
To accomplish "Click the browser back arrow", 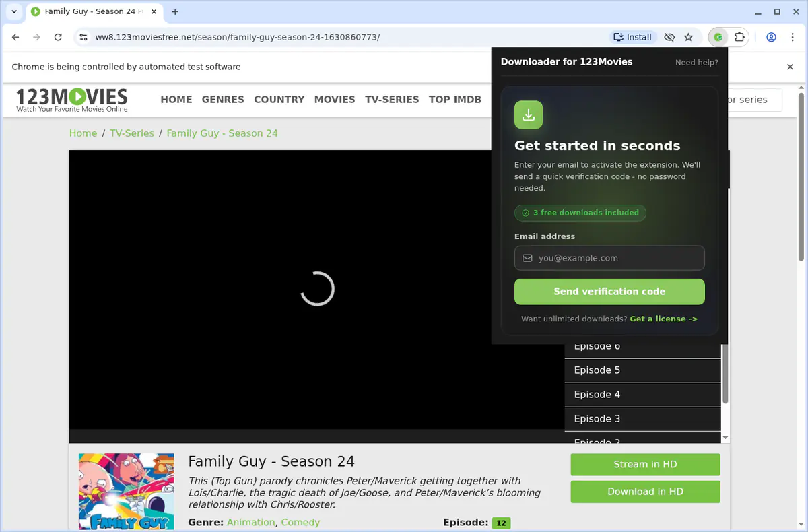I will (x=15, y=37).
